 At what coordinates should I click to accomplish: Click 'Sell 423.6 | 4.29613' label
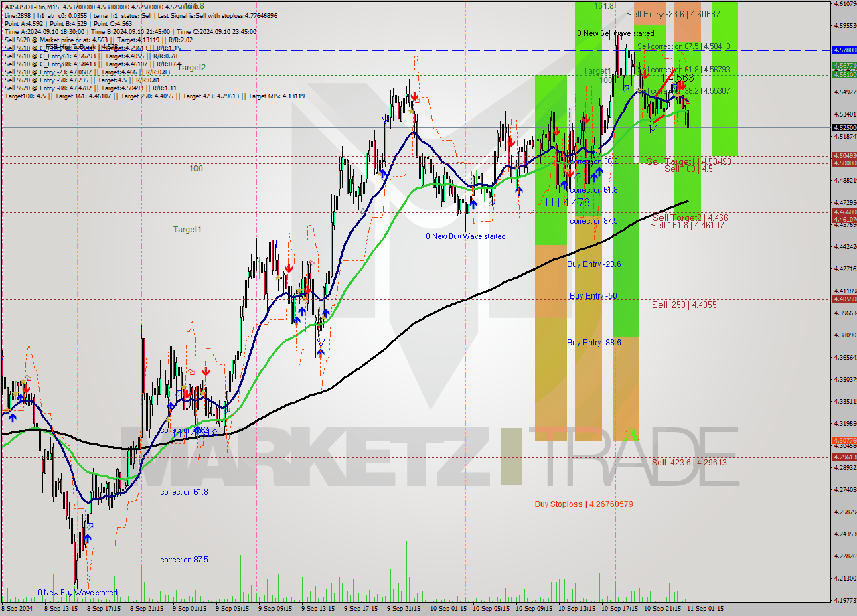689,463
